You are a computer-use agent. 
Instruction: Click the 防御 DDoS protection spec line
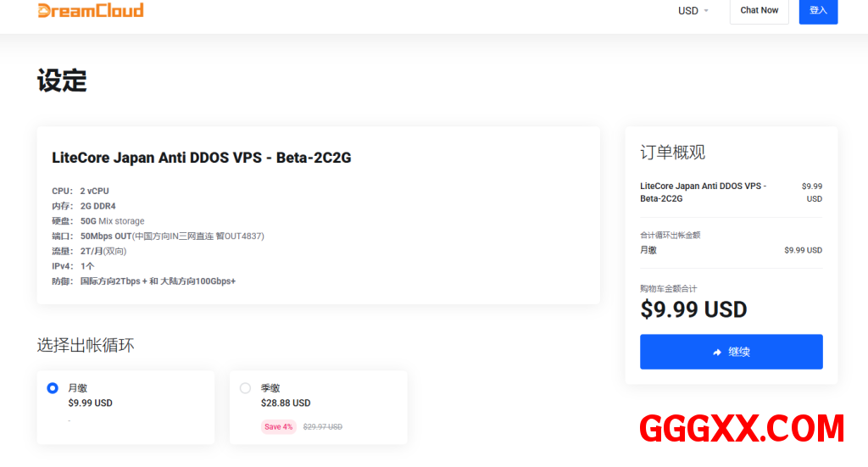[143, 281]
